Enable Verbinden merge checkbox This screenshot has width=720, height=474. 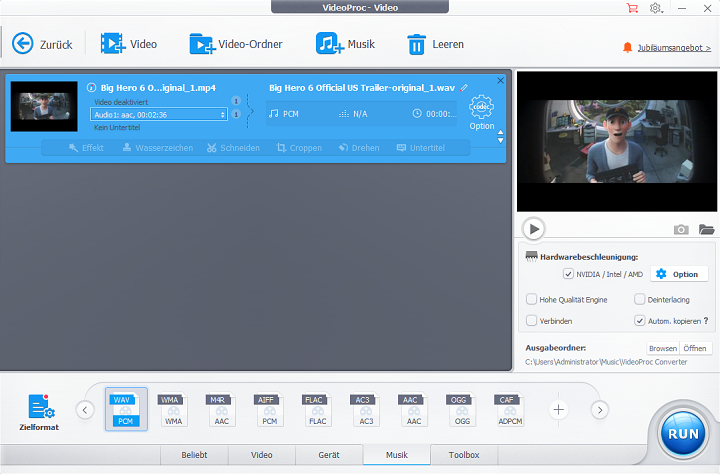[x=531, y=321]
